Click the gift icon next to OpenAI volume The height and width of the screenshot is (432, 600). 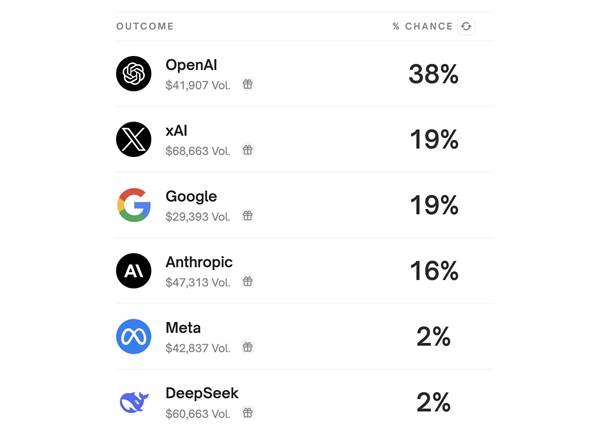tap(248, 84)
